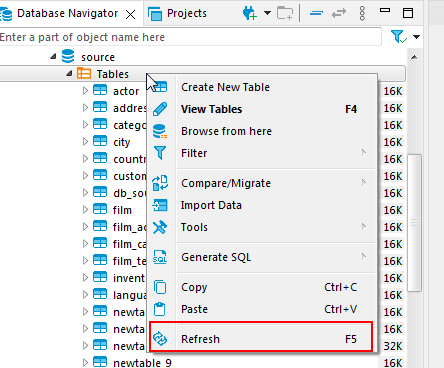
Task: Click the scroll up arrow of navigator
Action: (414, 57)
